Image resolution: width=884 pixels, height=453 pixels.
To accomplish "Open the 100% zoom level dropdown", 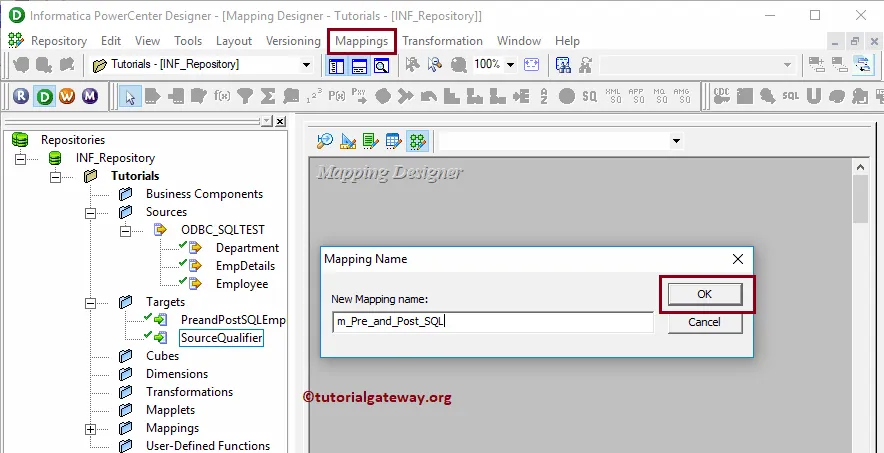I will coord(510,65).
